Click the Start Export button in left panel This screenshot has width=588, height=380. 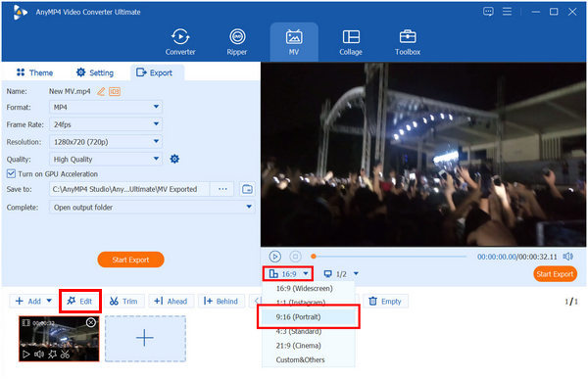131,260
